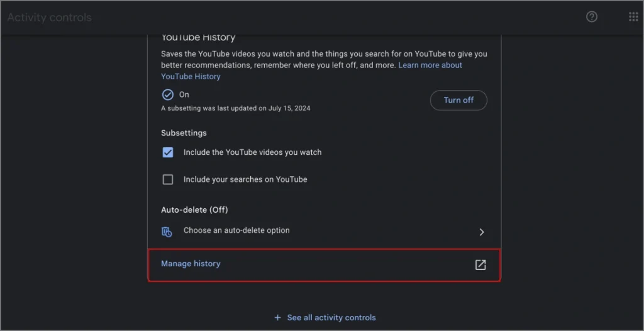
Task: Click the Auto-delete (Off) heading
Action: click(x=194, y=210)
